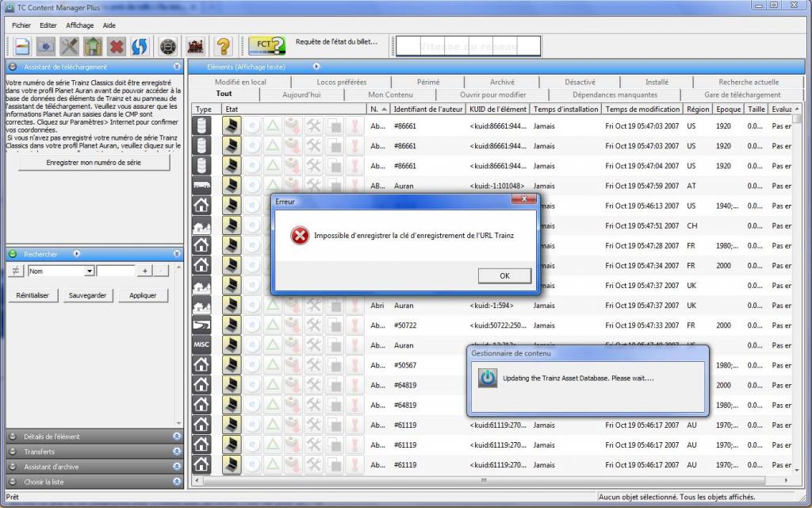This screenshot has width=812, height=508.
Task: Click the MISC type icon in the list
Action: click(201, 344)
